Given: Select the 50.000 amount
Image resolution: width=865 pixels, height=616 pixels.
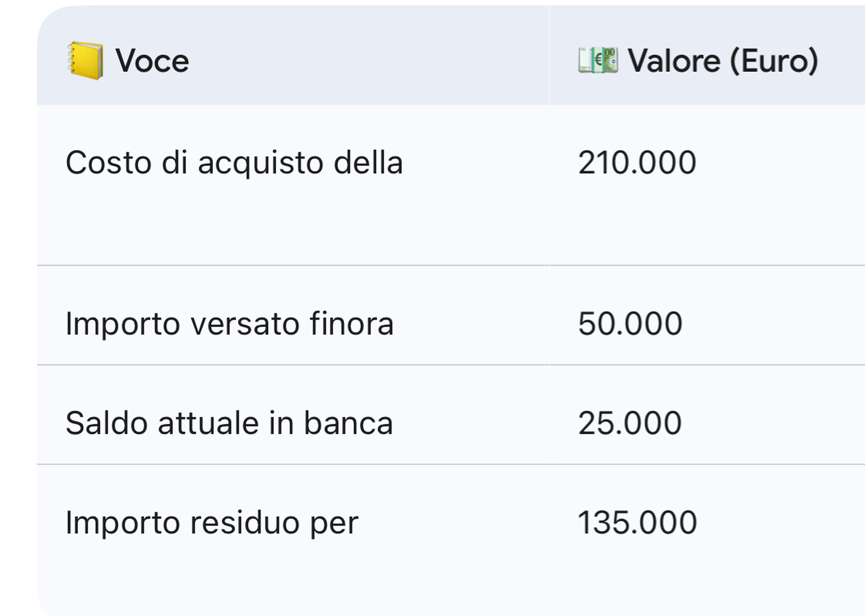Looking at the screenshot, I should pos(630,324).
